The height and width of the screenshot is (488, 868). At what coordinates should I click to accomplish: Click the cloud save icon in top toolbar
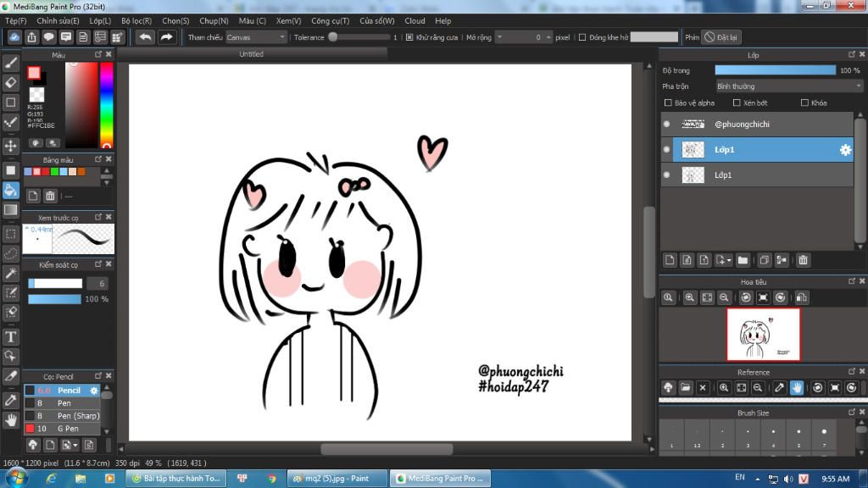pyautogui.click(x=14, y=37)
